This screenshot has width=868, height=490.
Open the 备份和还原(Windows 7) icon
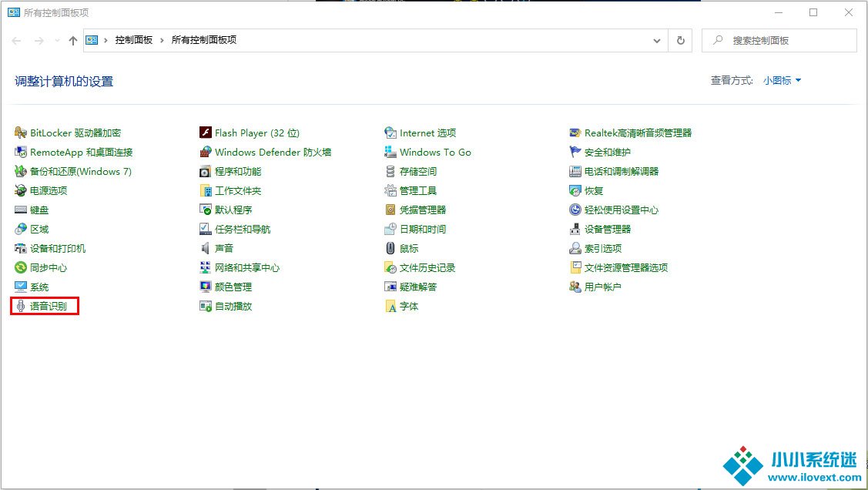click(x=21, y=172)
